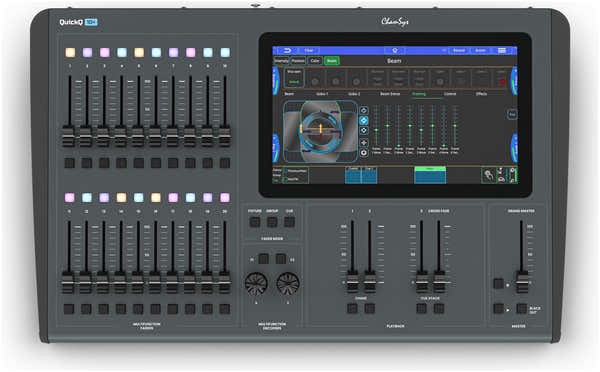Push the lit button above fader 10
Screen dimensions: 600x372
click(x=225, y=52)
